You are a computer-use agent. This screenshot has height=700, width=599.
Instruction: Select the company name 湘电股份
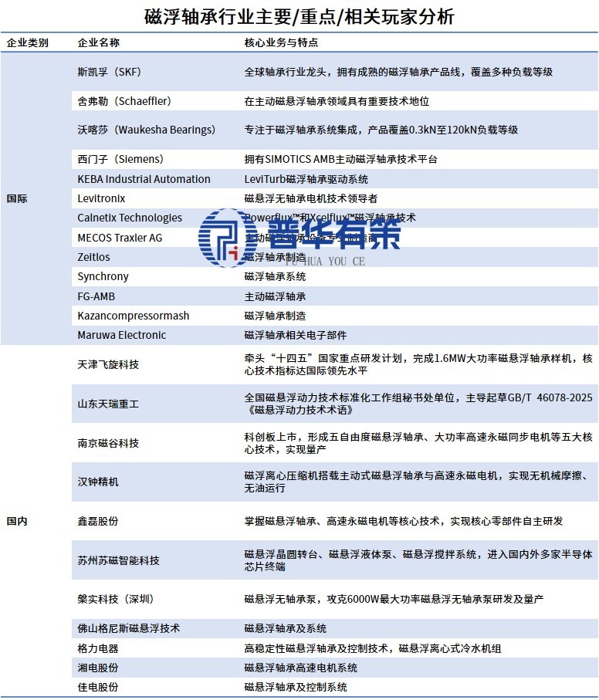pos(98,668)
